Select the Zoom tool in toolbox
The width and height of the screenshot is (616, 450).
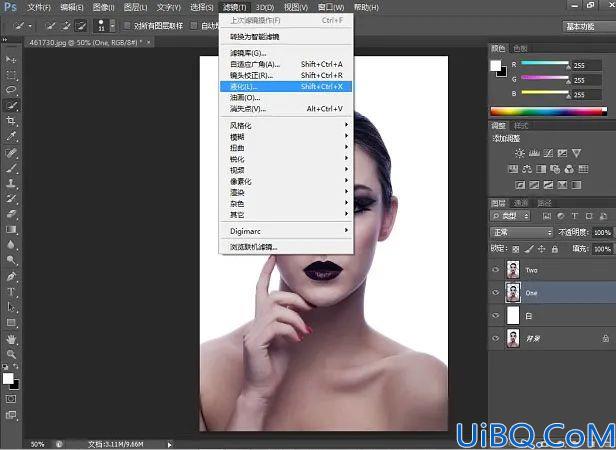tap(11, 354)
